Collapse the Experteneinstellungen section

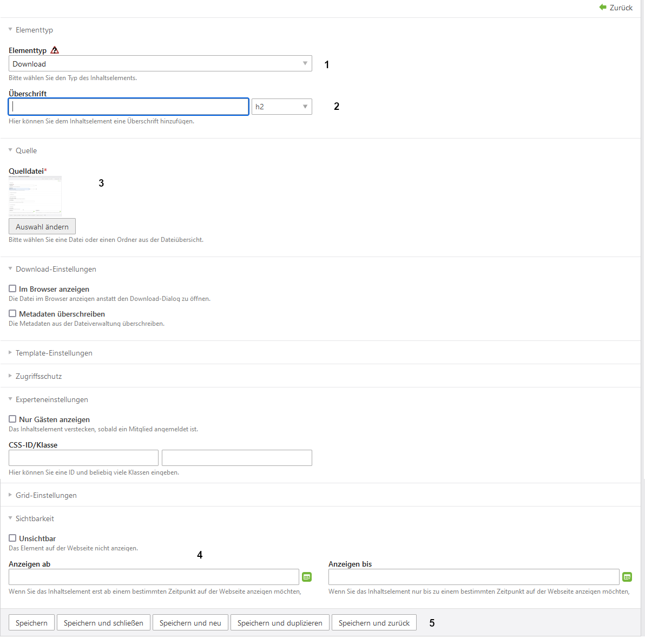[51, 399]
